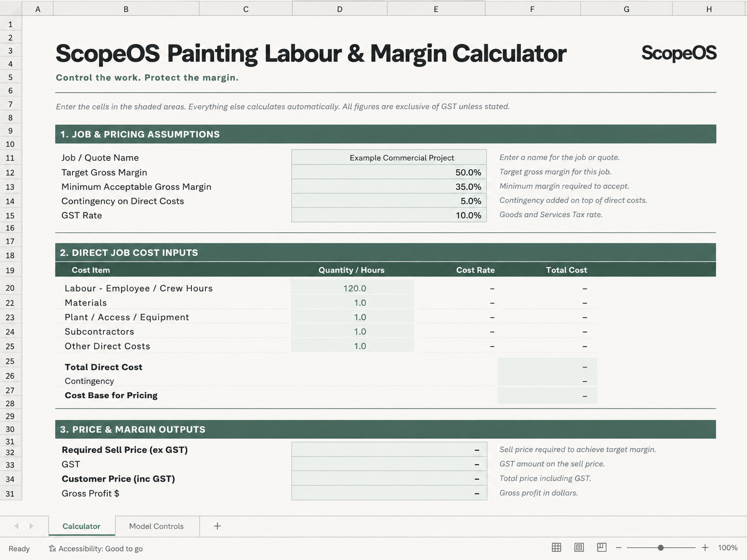Select column A header
747x560 pixels.
click(38, 9)
